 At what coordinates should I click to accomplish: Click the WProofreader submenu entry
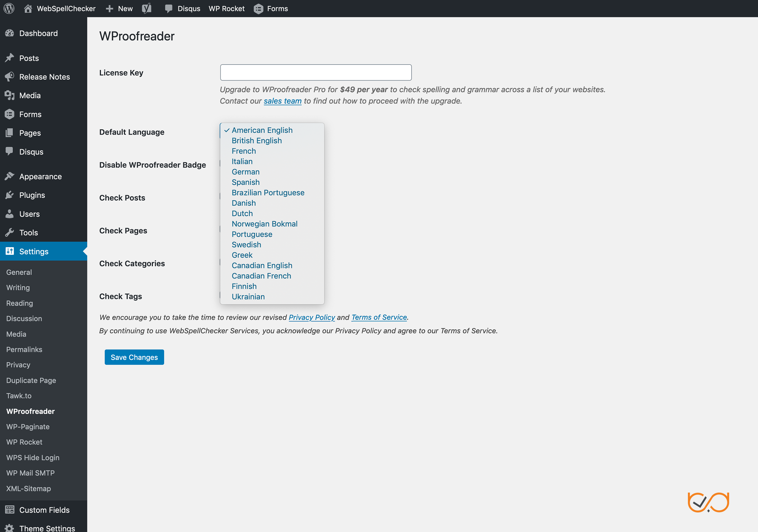(x=30, y=411)
